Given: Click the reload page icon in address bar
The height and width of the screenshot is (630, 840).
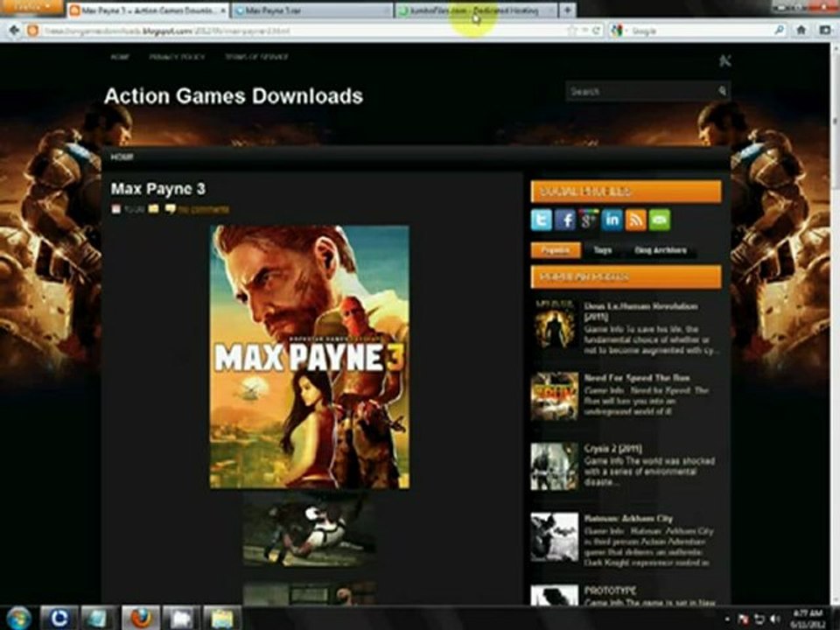Looking at the screenshot, I should click(596, 31).
